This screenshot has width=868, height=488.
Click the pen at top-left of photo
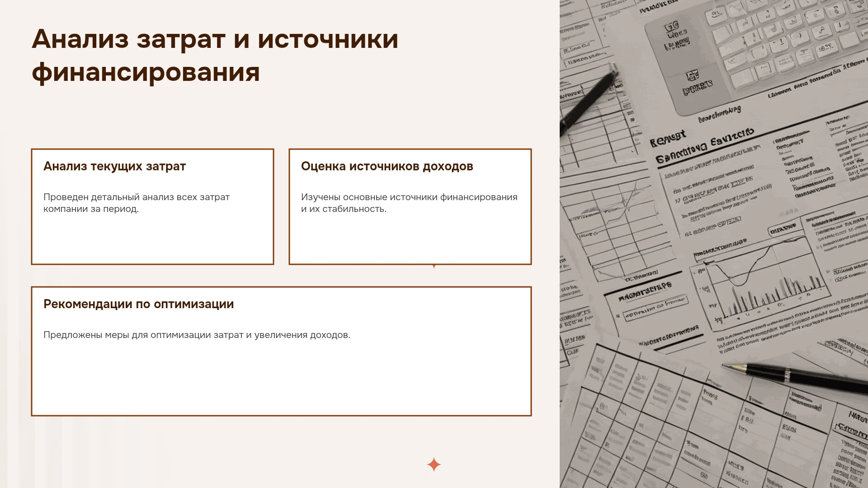point(588,102)
